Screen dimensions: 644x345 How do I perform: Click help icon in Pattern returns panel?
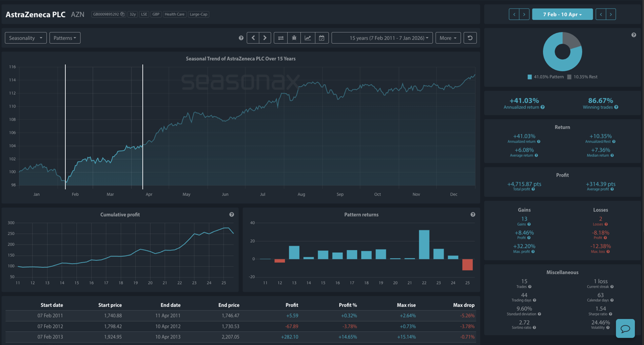click(x=473, y=215)
